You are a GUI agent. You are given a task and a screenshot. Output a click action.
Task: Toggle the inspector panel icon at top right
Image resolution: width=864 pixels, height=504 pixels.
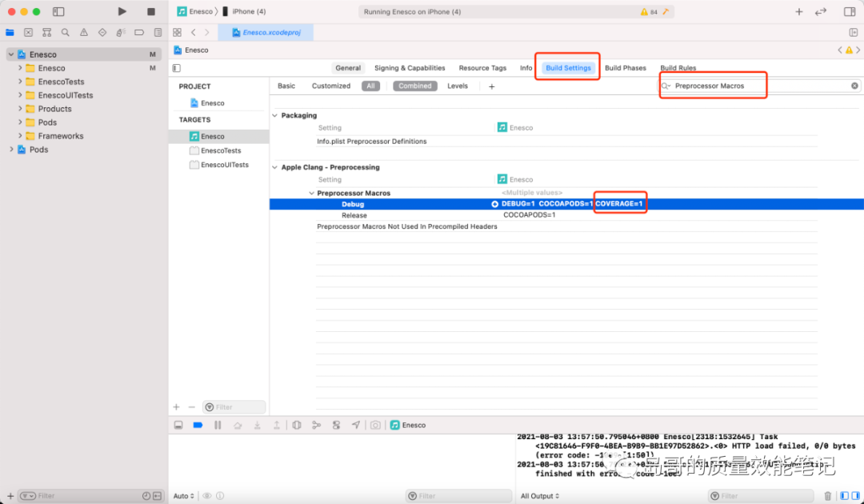pos(850,11)
